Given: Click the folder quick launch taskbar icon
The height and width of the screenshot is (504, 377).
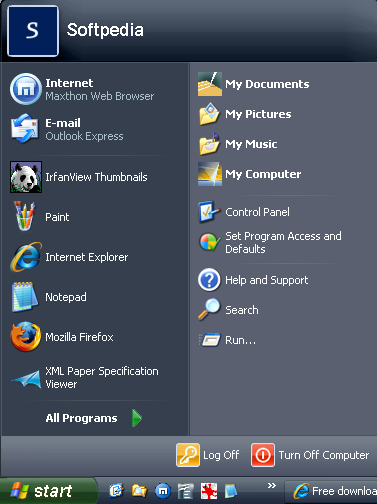Looking at the screenshot, I should [x=139, y=491].
